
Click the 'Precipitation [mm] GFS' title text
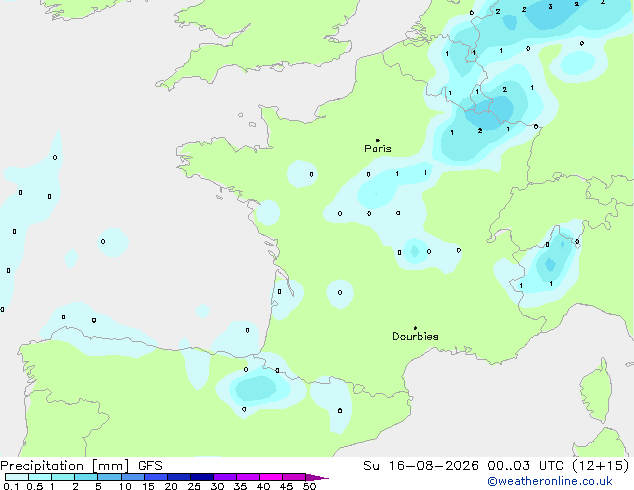[x=81, y=466]
